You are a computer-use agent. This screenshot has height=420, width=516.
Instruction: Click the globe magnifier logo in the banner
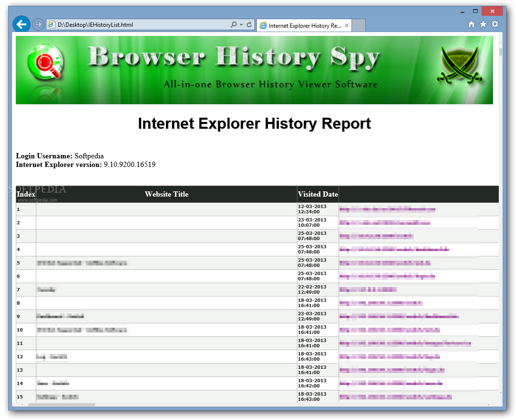[46, 62]
